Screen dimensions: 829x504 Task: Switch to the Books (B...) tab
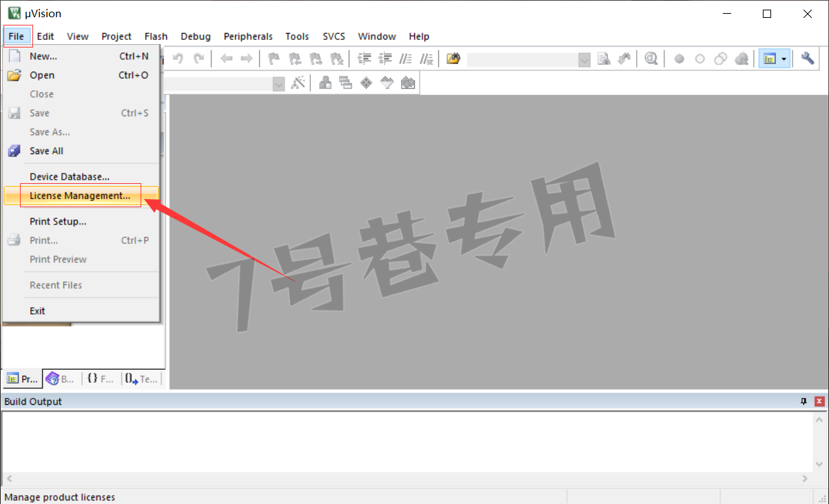coord(61,379)
